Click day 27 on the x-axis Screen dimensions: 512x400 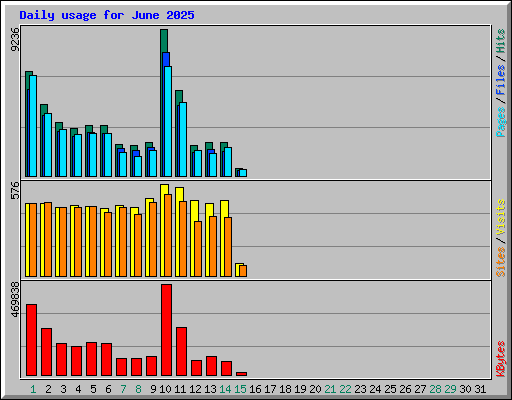pyautogui.click(x=420, y=389)
